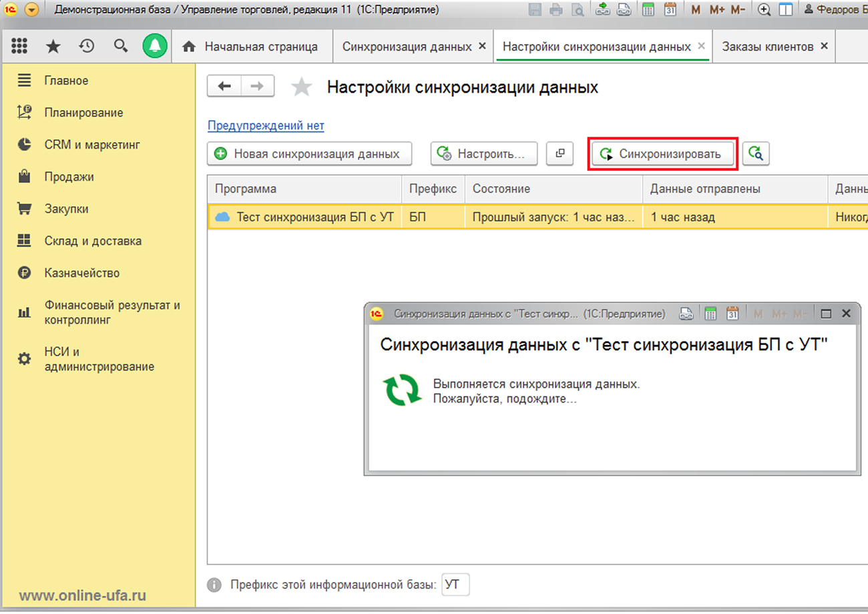Open calendar icon in title bar
This screenshot has height=614, width=868.
[670, 9]
